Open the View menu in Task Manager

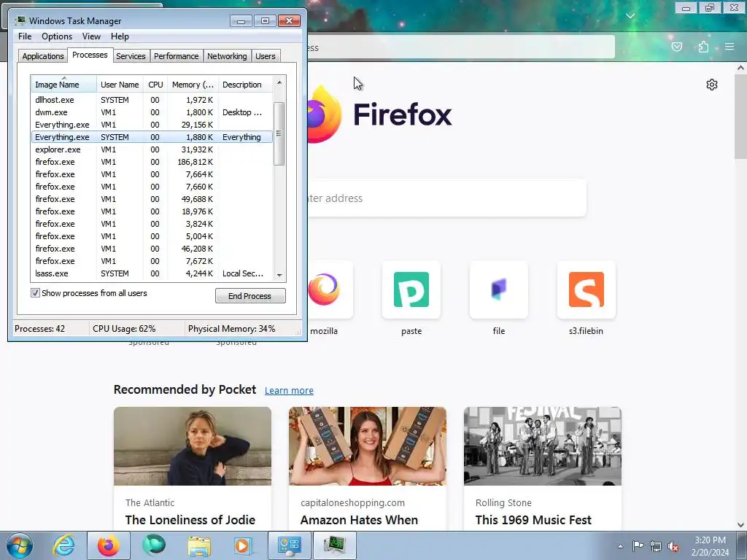91,36
